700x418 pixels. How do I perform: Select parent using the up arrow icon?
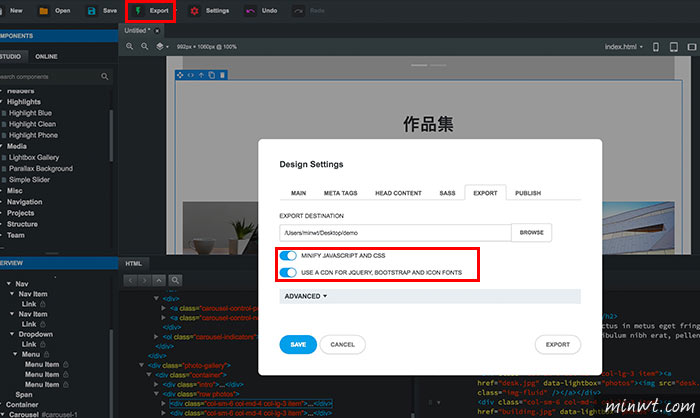[201, 75]
